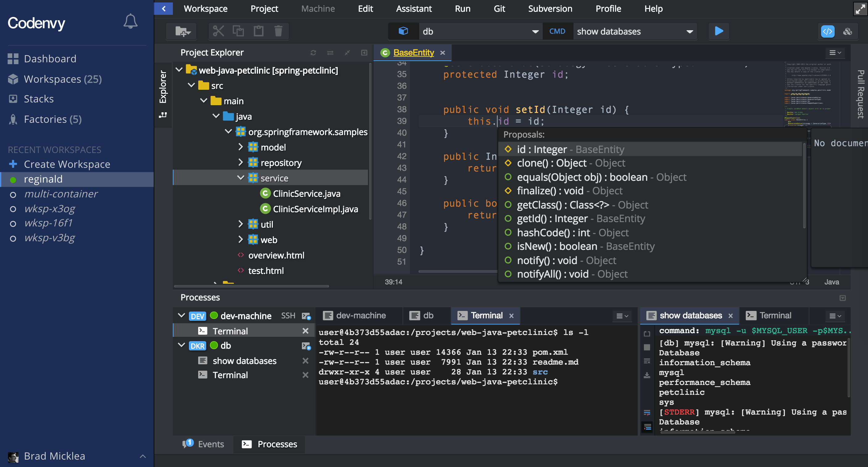The height and width of the screenshot is (467, 868).
Task: Click the Factories (5) sidebar item
Action: click(53, 119)
